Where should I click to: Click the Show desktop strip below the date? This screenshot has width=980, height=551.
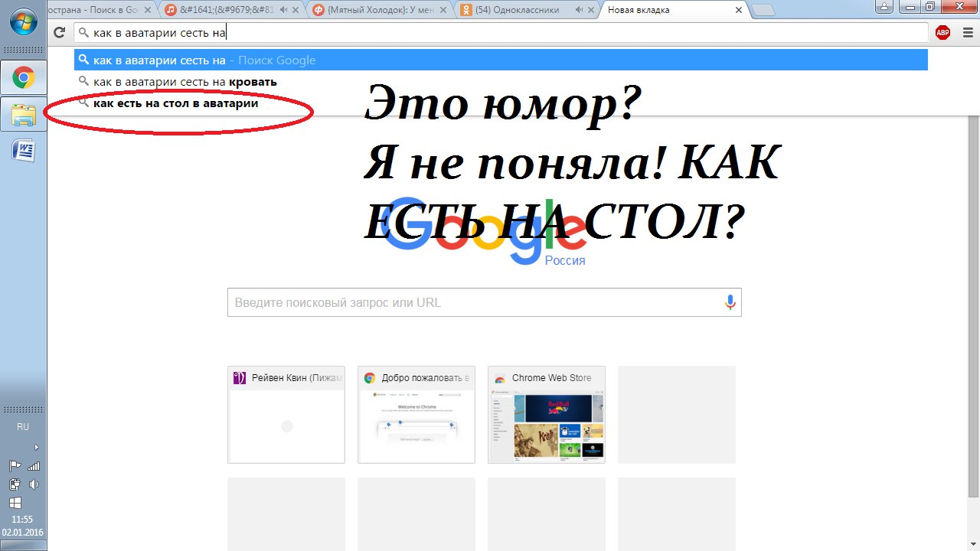click(x=23, y=545)
